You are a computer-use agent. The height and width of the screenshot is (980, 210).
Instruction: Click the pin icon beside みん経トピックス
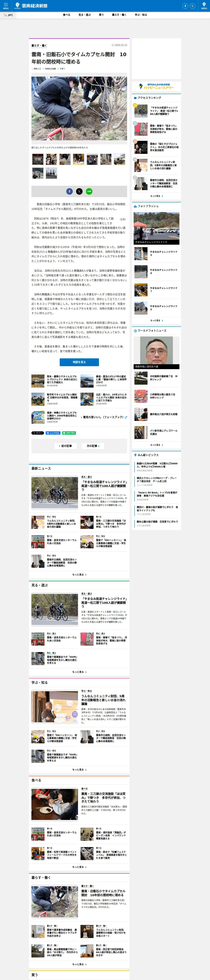coord(135,455)
